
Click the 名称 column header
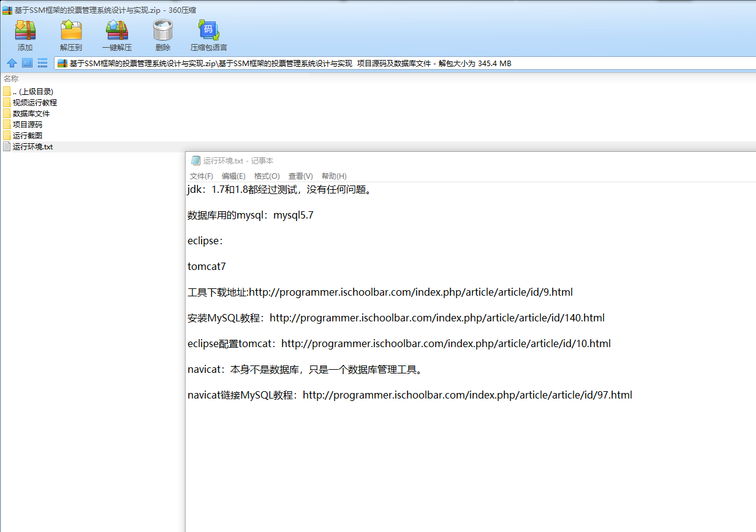pos(11,78)
